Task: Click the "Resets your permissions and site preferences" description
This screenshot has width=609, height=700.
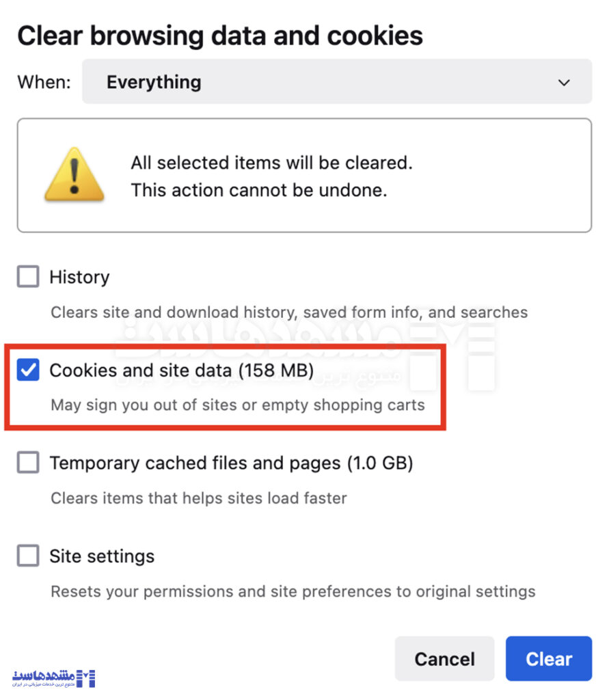Action: coord(293,591)
